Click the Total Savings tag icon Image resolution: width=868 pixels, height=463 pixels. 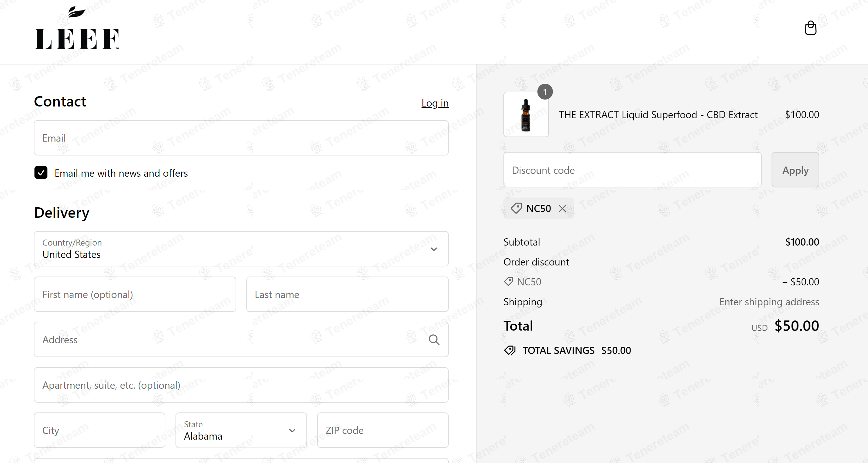(510, 350)
